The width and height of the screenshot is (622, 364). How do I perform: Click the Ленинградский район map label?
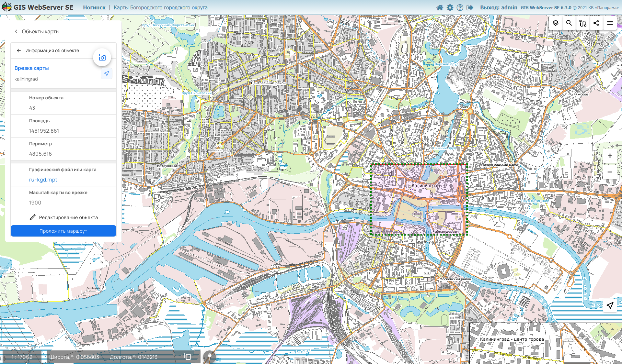click(x=500, y=164)
